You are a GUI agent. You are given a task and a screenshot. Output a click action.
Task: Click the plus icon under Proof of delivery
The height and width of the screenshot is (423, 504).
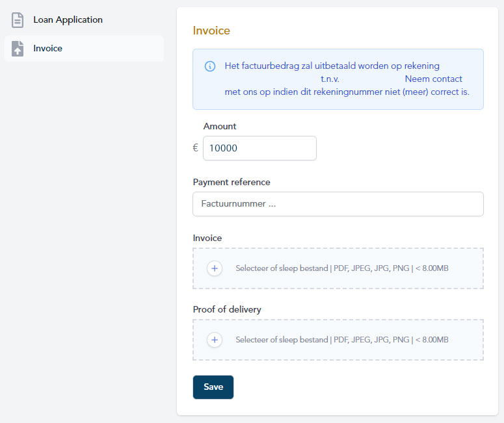click(x=215, y=340)
